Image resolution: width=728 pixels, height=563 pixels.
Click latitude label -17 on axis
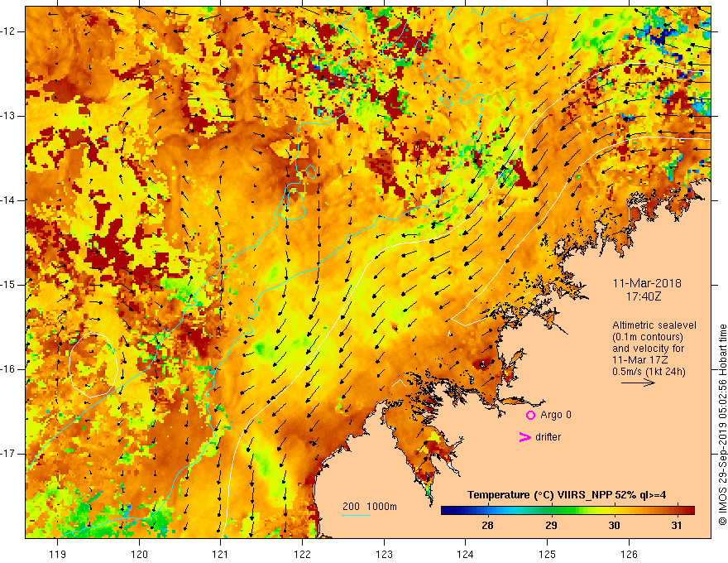9,454
